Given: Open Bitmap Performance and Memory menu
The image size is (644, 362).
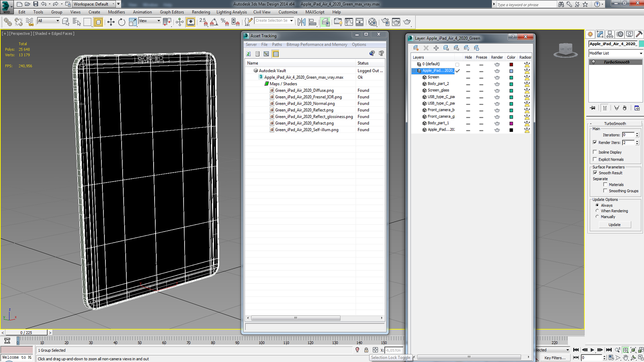Looking at the screenshot, I should pos(317,45).
